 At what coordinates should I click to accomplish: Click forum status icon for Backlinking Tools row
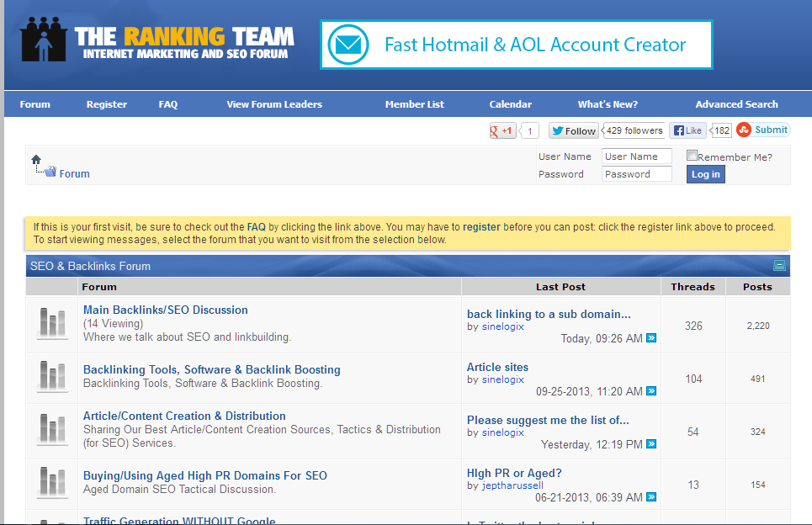pos(52,376)
